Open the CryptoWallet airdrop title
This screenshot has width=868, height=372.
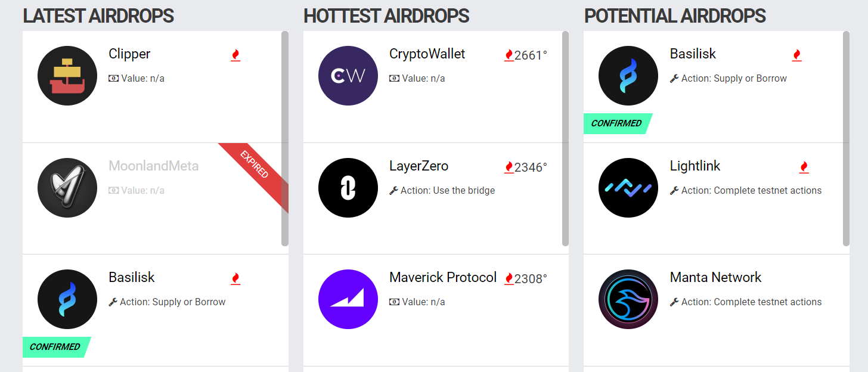tap(427, 54)
